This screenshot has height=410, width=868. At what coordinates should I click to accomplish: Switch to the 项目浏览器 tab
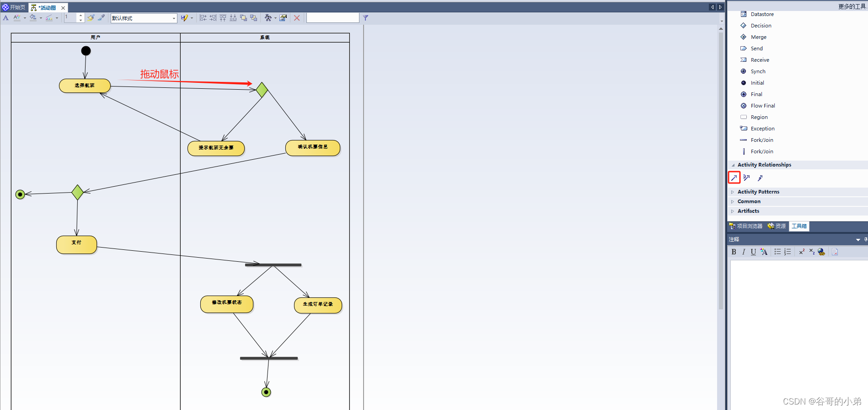[x=746, y=226]
